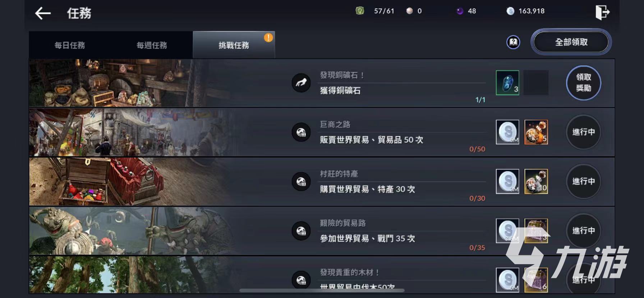The image size is (644, 298).
Task: Tap the orange item reward for 巨商之路
Action: click(x=536, y=132)
